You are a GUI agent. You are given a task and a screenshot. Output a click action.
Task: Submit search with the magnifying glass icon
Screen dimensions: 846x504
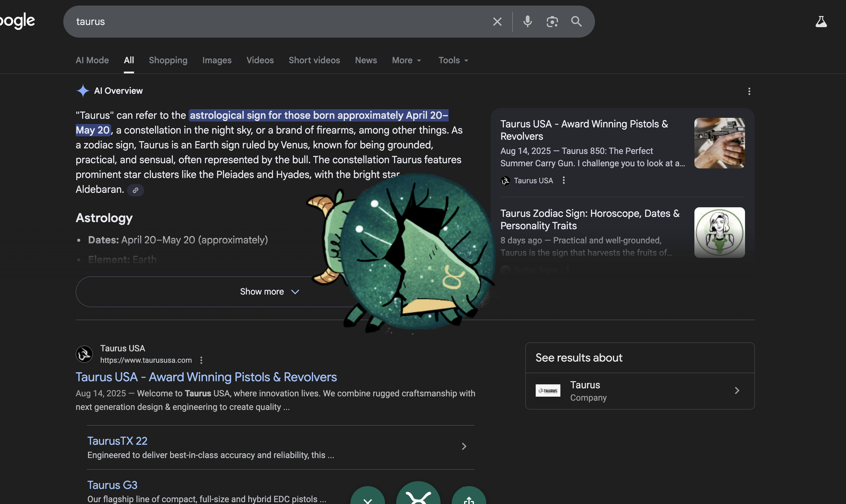pos(577,21)
